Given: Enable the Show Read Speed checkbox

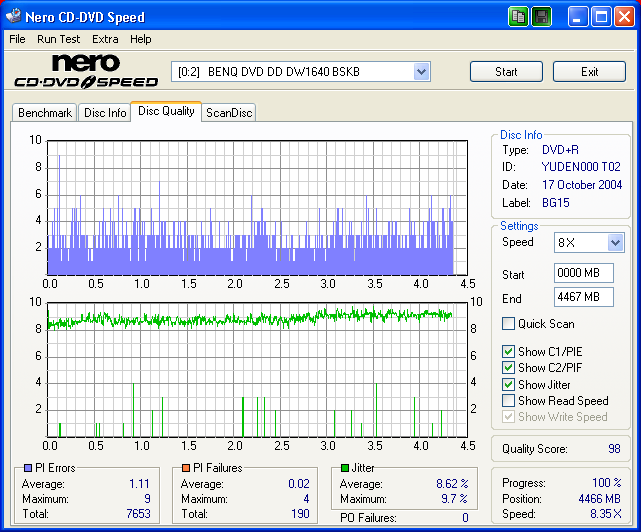Looking at the screenshot, I should (509, 401).
